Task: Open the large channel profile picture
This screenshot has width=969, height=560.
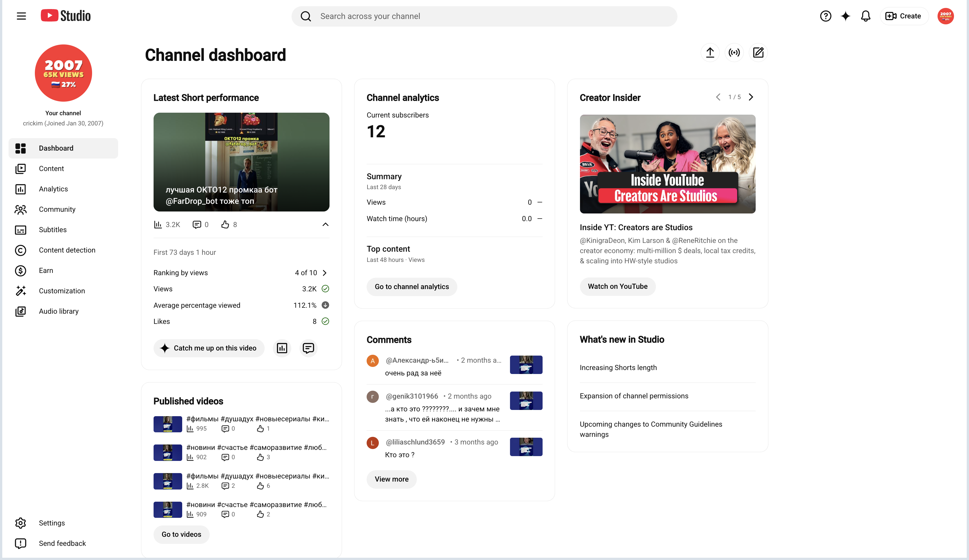Action: pyautogui.click(x=63, y=73)
